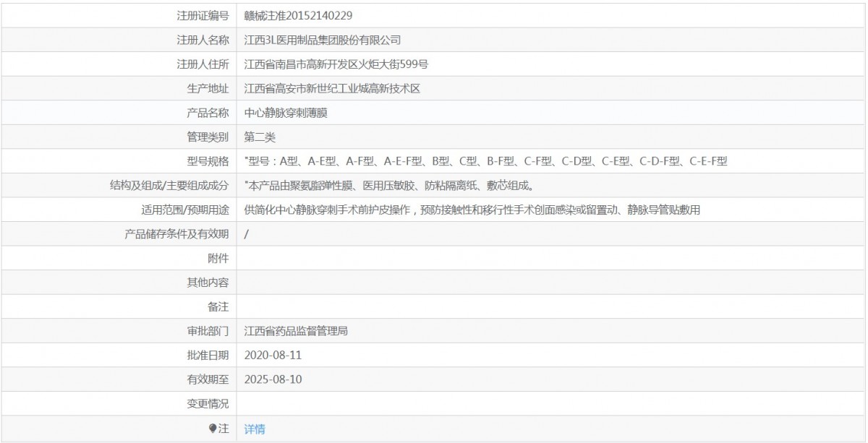The width and height of the screenshot is (868, 443).
Task: Click the 型号规格 label
Action: pos(208,161)
